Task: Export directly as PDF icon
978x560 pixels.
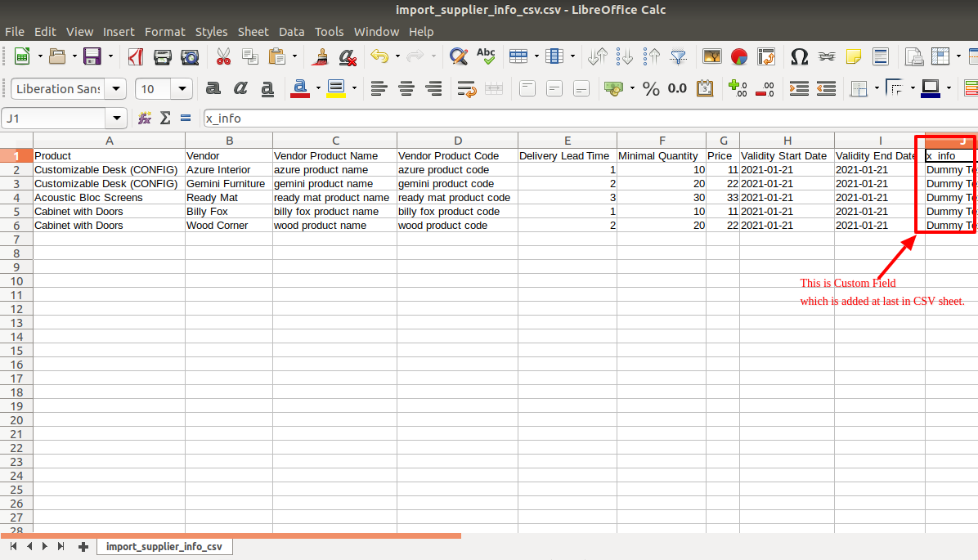Action: [136, 56]
